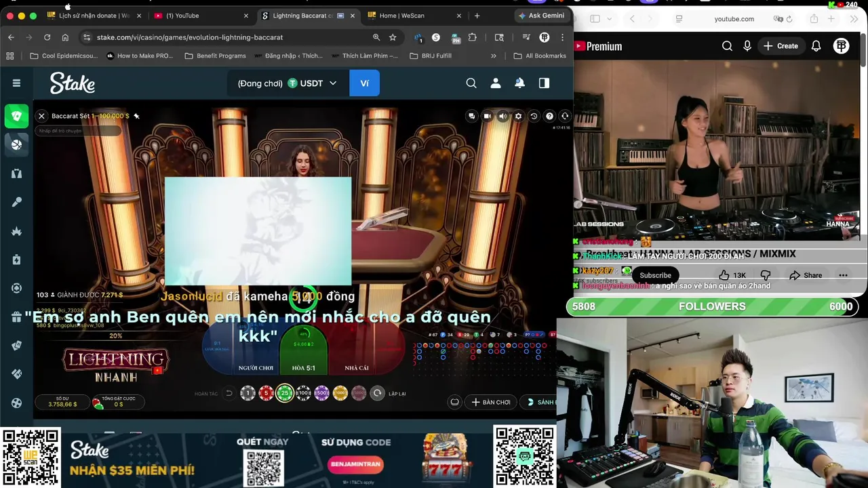Open the Stake user profile icon
The image size is (868, 488).
(x=496, y=83)
